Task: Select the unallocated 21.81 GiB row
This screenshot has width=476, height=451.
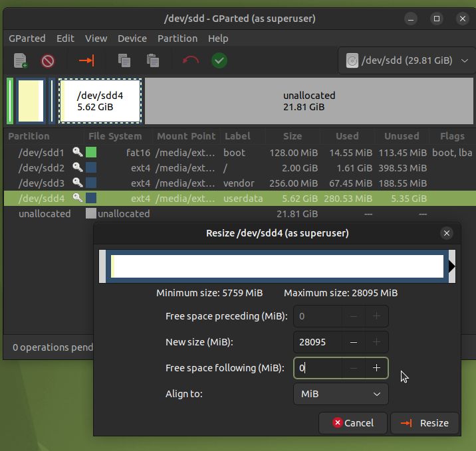Action: click(x=240, y=213)
